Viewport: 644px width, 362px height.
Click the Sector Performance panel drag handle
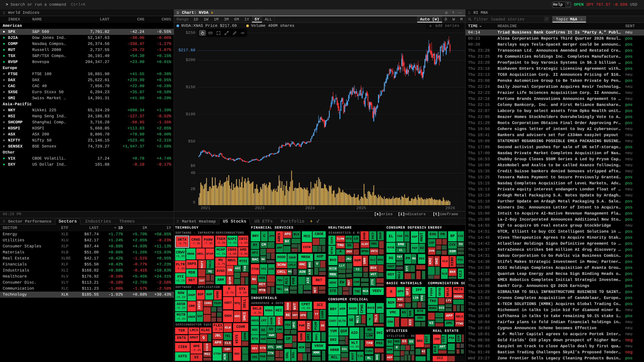(4, 221)
